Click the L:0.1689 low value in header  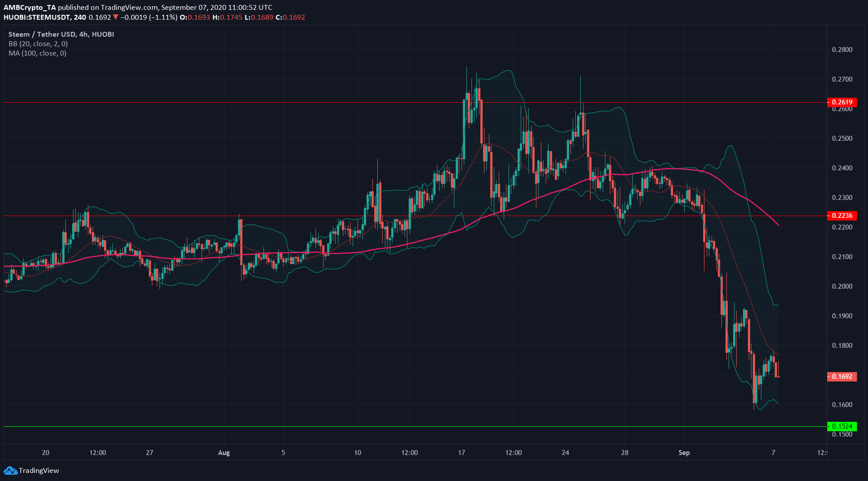259,17
